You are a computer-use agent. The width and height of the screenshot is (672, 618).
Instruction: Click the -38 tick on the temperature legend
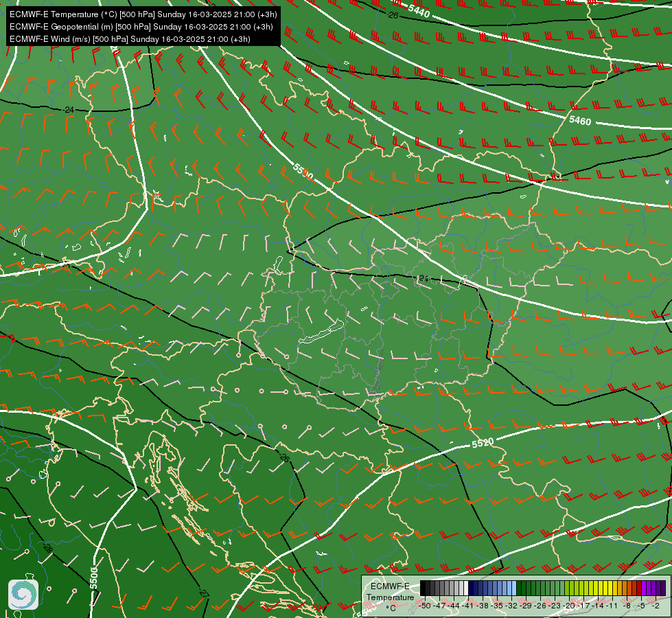click(483, 606)
